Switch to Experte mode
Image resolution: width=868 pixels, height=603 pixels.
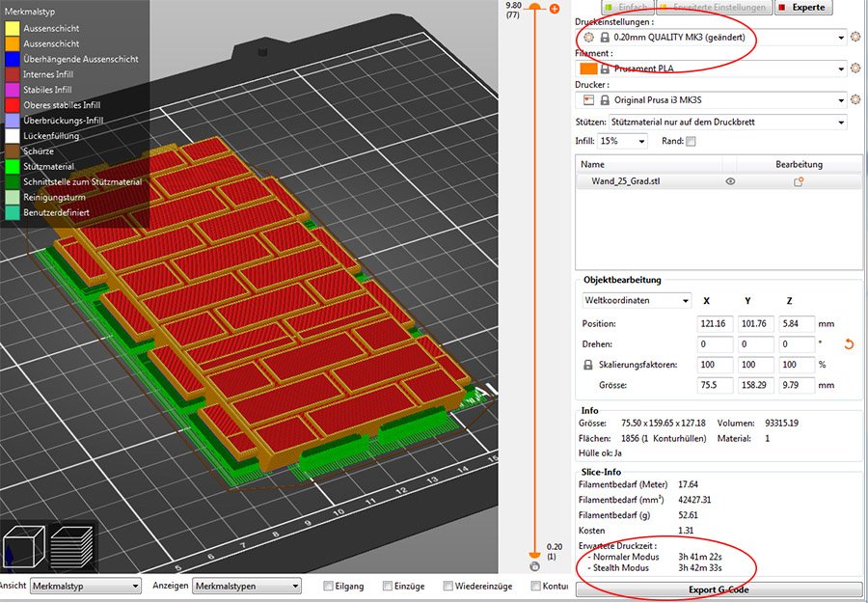tap(802, 7)
